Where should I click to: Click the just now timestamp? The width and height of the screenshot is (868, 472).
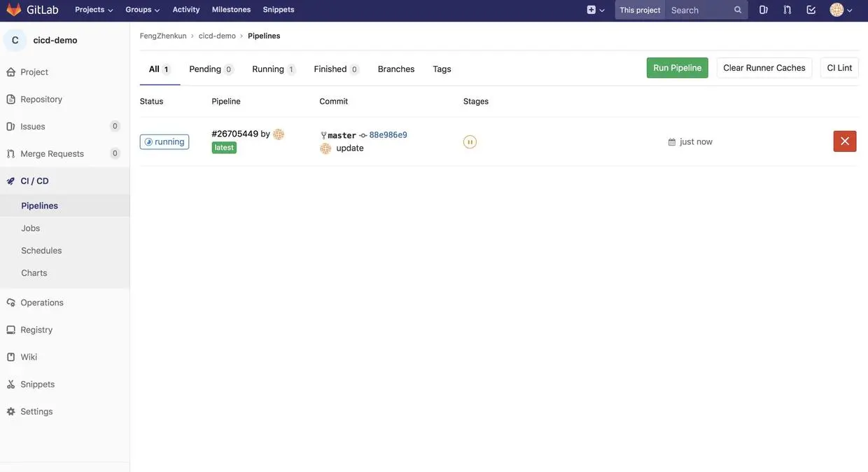click(x=696, y=141)
